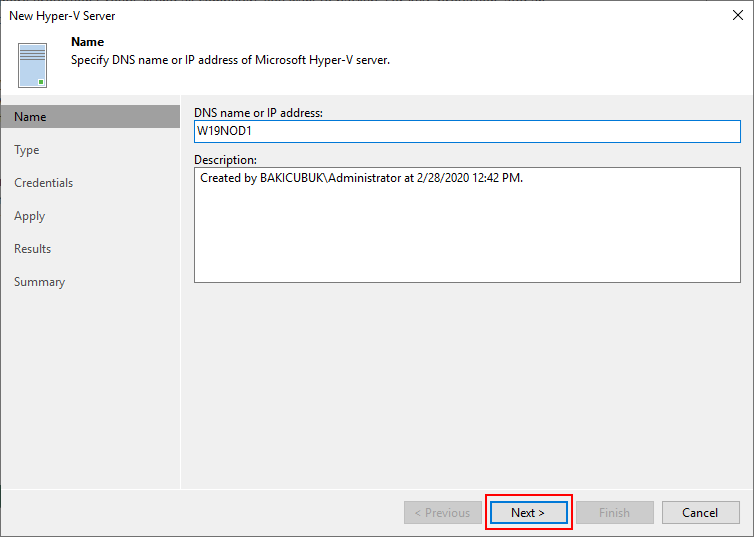The height and width of the screenshot is (537, 754).
Task: Jump to the Results wizard step
Action: point(32,249)
